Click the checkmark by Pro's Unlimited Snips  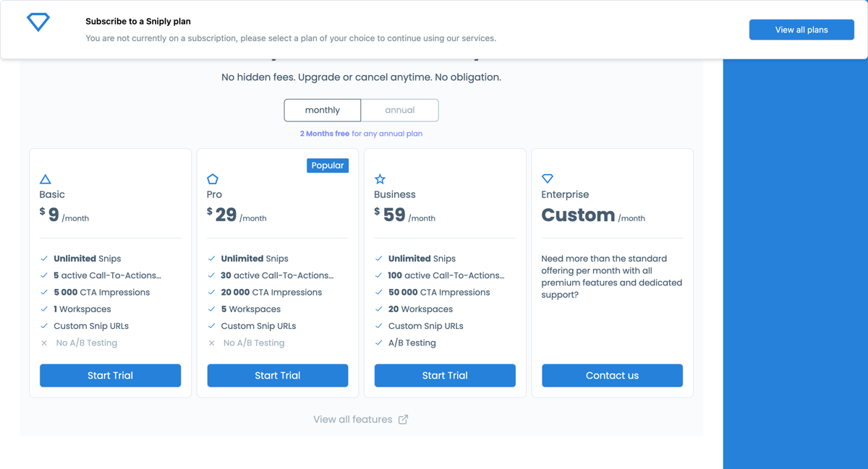tap(210, 258)
